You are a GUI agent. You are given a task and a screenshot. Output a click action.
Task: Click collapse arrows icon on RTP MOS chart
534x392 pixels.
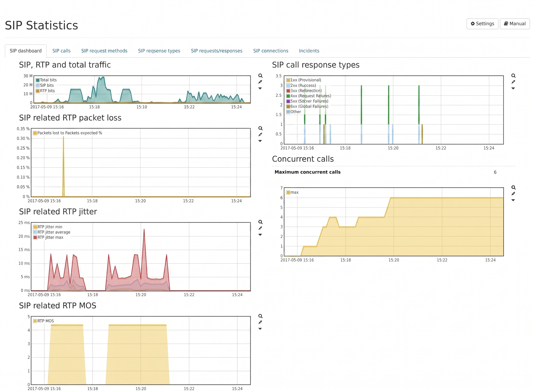(260, 322)
